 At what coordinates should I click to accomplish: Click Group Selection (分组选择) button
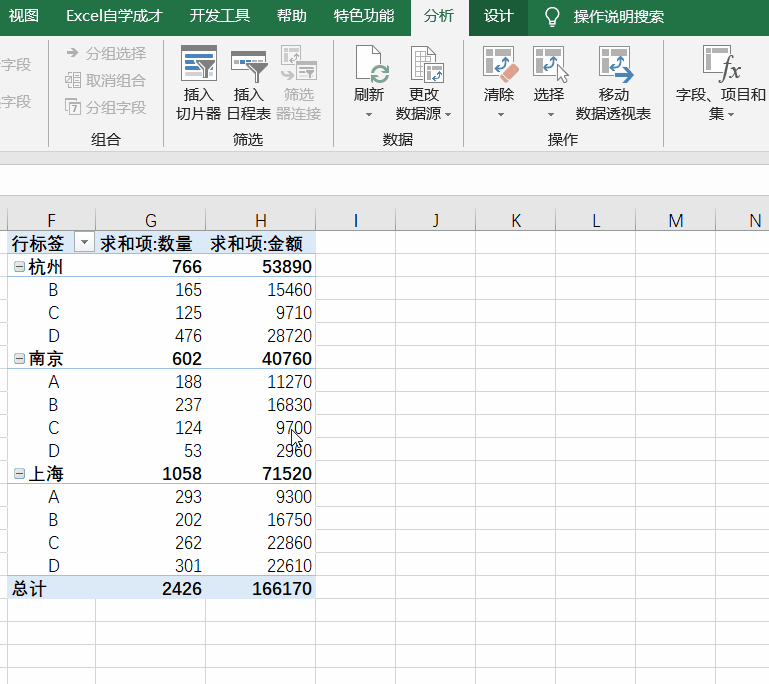pos(106,53)
